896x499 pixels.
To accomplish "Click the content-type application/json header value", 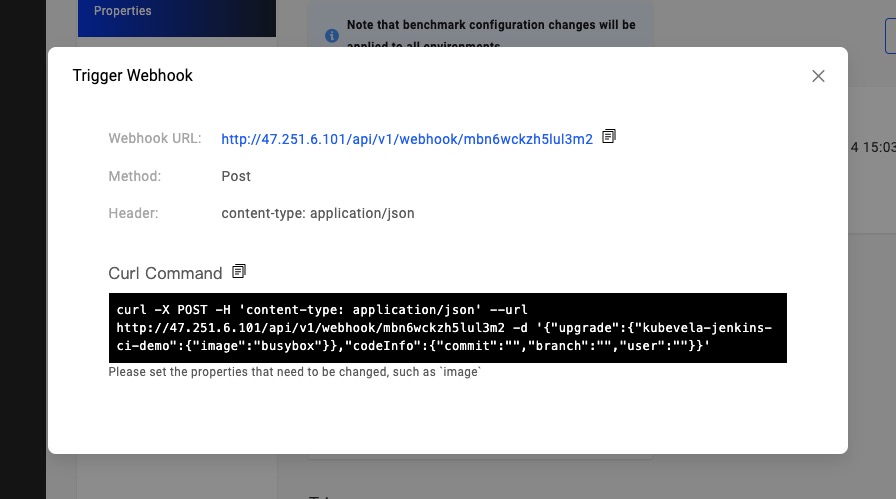I will click(317, 213).
